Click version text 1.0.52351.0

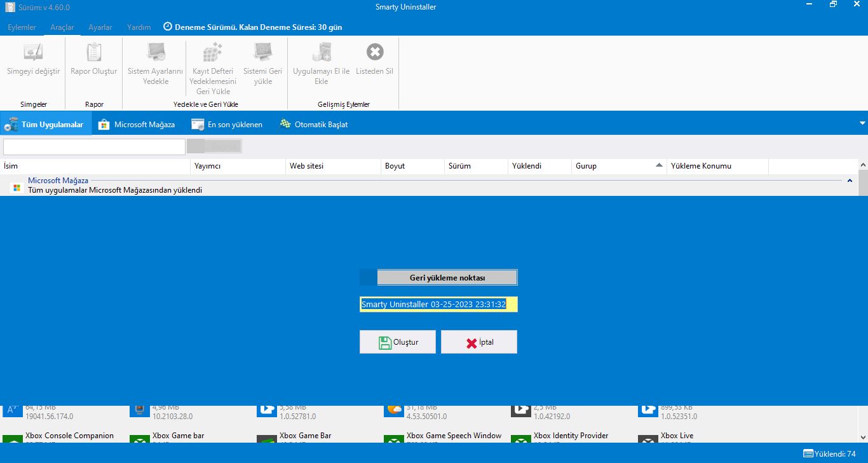(x=679, y=417)
